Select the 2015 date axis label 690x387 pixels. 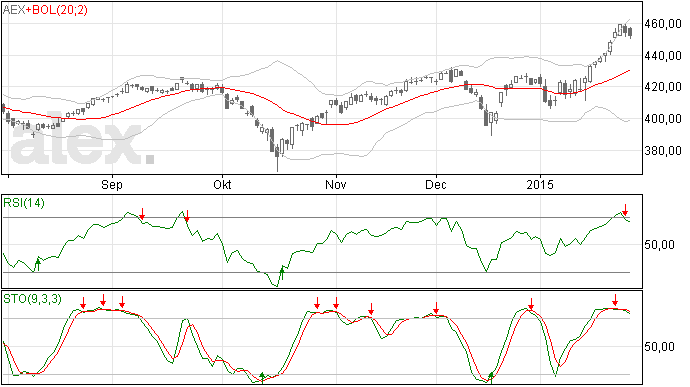point(540,184)
